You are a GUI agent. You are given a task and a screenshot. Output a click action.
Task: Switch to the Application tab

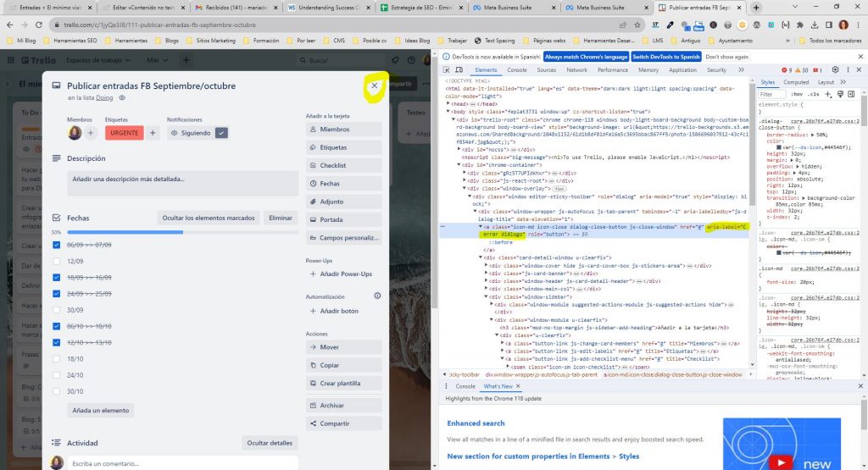coord(682,70)
